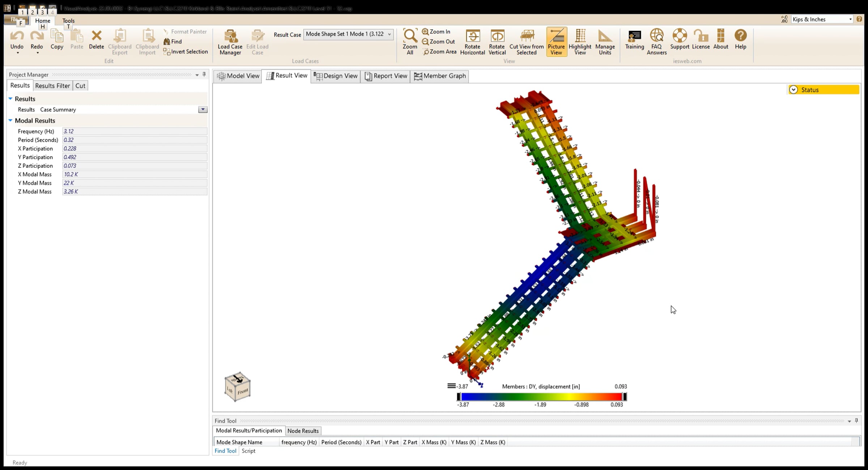Click the right handle of the displacement color legend
This screenshot has height=470, width=868.
coord(625,397)
